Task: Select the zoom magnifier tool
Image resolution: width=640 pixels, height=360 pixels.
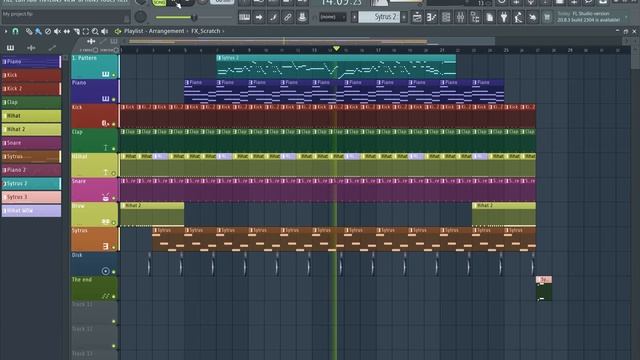Action: (95, 31)
